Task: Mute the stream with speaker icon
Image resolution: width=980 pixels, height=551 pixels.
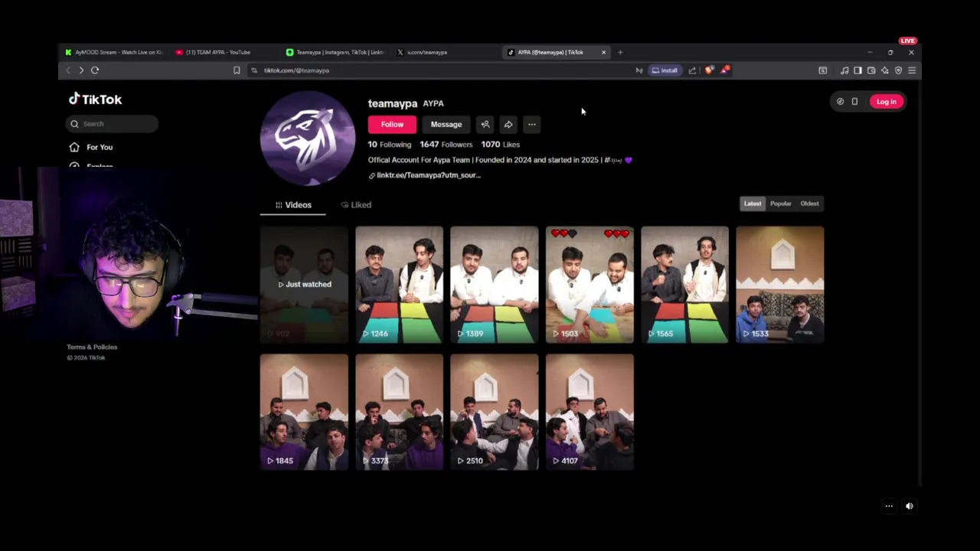Action: (x=910, y=506)
